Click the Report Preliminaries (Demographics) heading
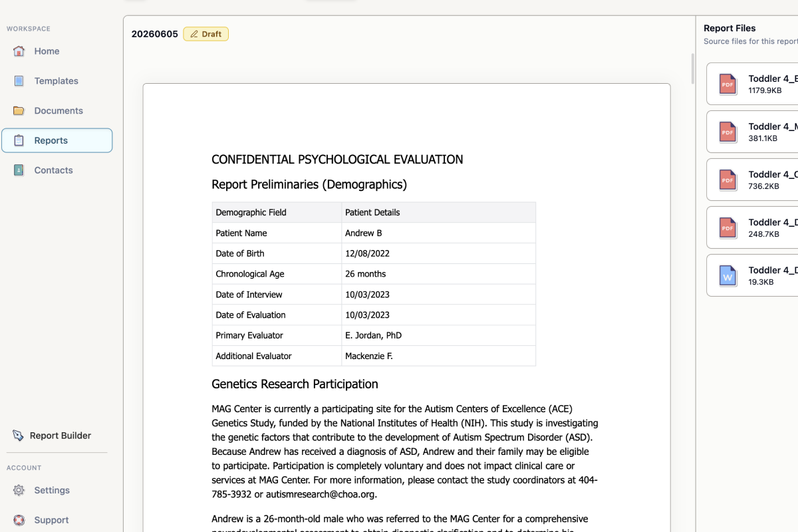Image resolution: width=798 pixels, height=532 pixels. coord(309,184)
